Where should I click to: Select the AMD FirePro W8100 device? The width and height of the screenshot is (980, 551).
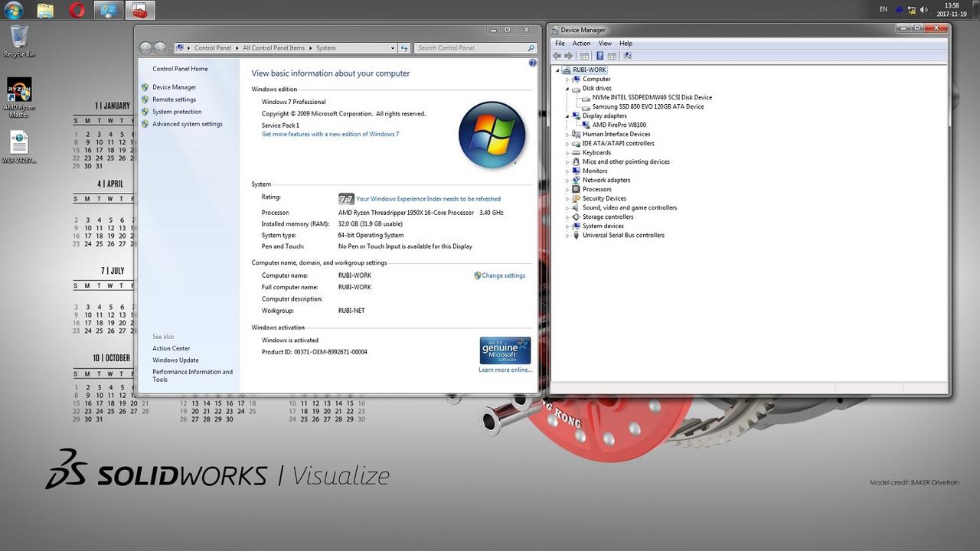pos(619,125)
